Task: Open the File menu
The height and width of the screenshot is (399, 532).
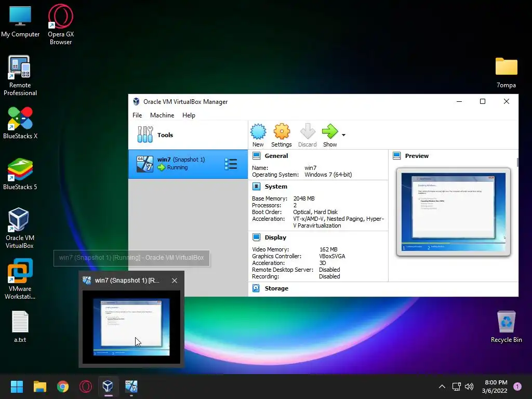Action: coord(137,115)
